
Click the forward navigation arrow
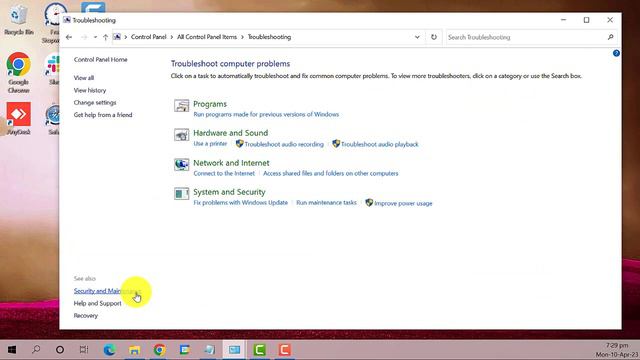click(84, 37)
